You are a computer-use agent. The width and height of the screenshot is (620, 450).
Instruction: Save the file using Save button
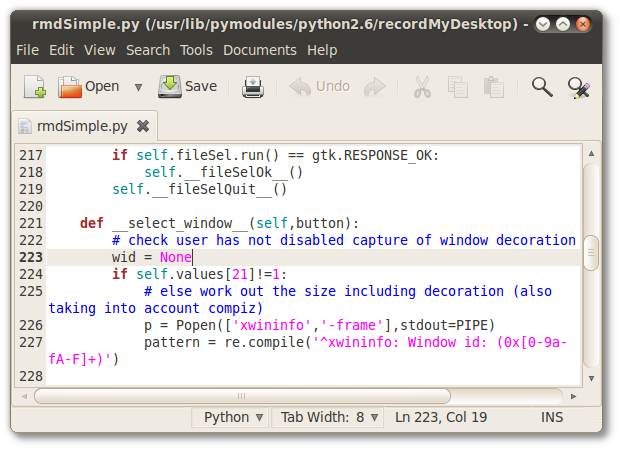point(187,86)
